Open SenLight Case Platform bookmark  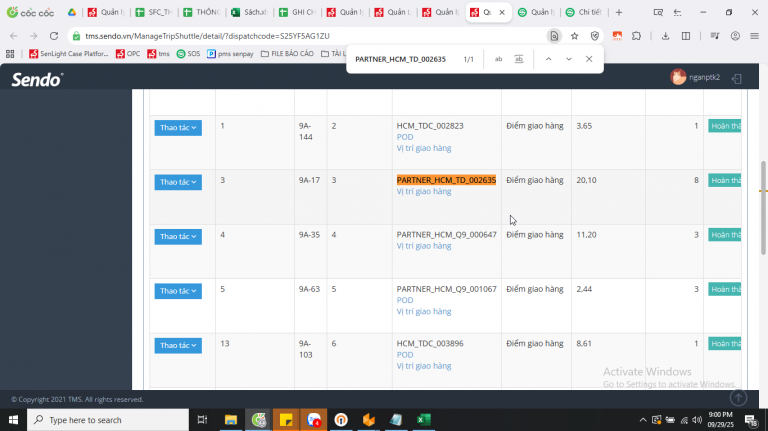click(x=69, y=54)
